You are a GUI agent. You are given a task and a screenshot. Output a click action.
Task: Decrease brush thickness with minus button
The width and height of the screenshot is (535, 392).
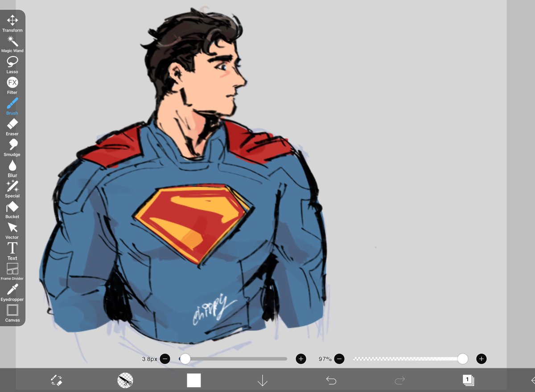click(165, 359)
